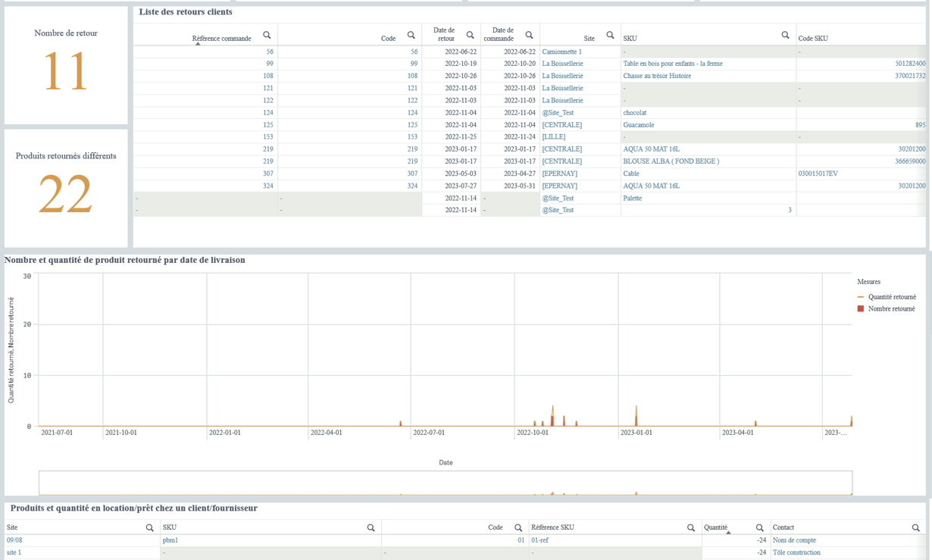
Task: Select 'BLOUSE ALBA ( FOND BEIGE )' SKU
Action: (x=671, y=161)
